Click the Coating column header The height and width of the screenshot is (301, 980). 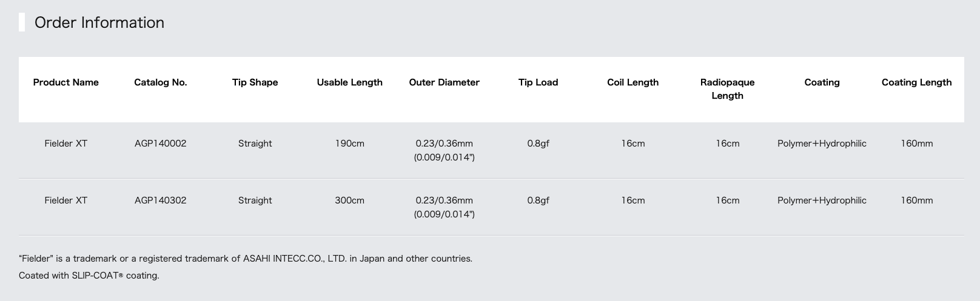(x=822, y=82)
